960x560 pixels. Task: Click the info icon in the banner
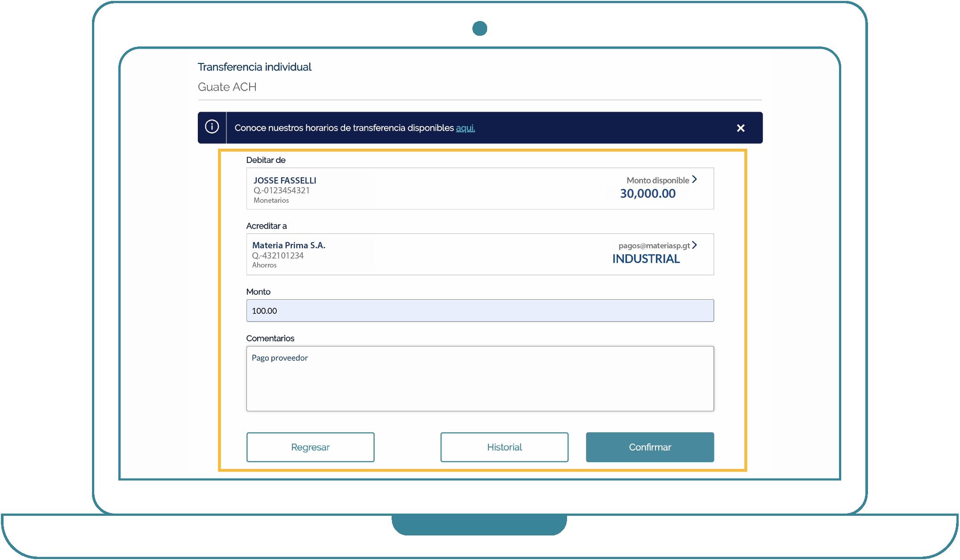[212, 127]
